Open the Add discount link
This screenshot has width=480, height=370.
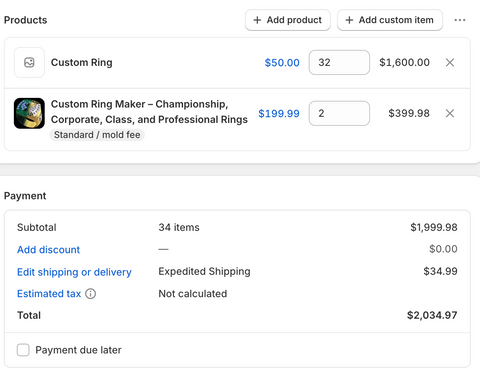(48, 250)
